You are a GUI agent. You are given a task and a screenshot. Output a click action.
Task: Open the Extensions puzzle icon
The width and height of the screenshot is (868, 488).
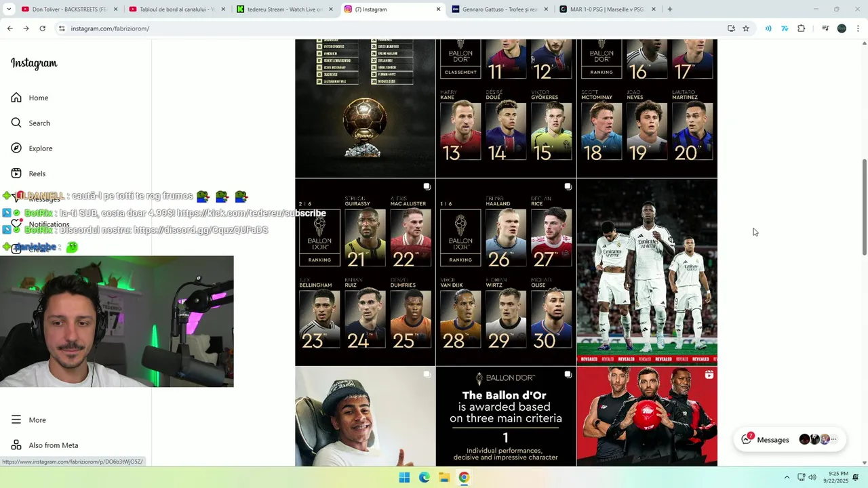[802, 28]
